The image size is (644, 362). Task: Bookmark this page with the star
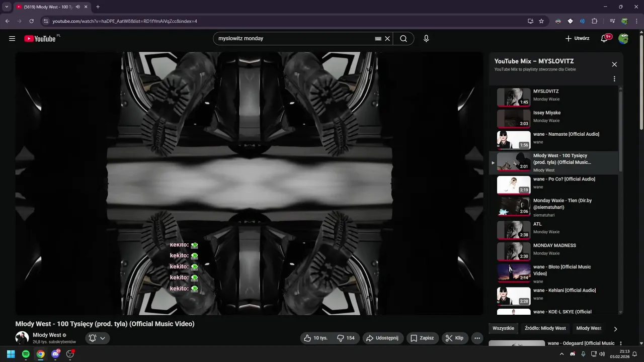541,21
